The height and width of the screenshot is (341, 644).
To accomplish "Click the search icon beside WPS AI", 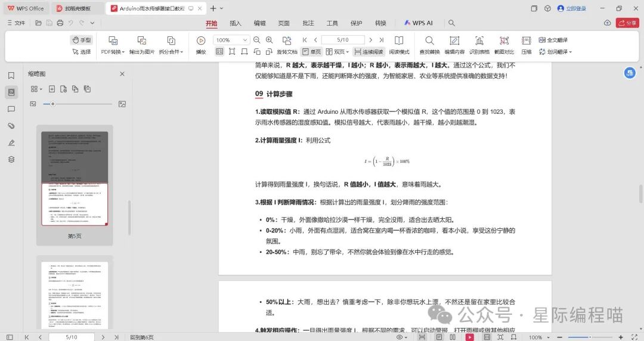I will 451,23.
